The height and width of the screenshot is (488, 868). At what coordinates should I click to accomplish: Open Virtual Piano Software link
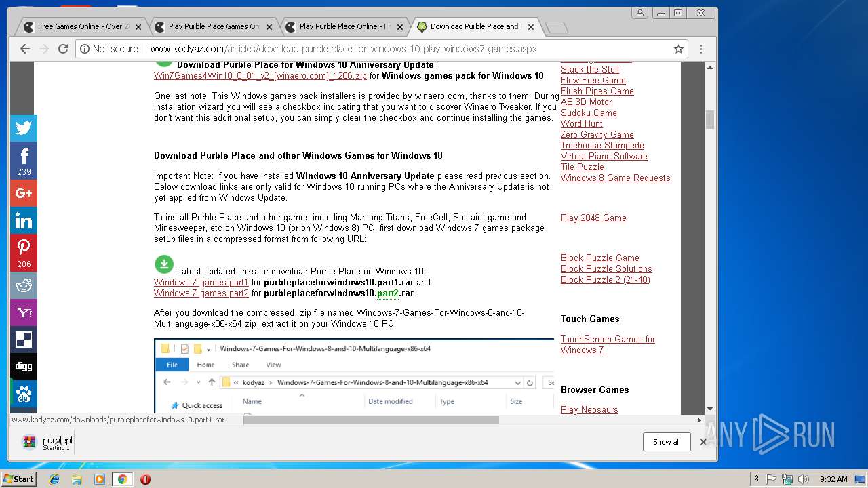tap(604, 156)
